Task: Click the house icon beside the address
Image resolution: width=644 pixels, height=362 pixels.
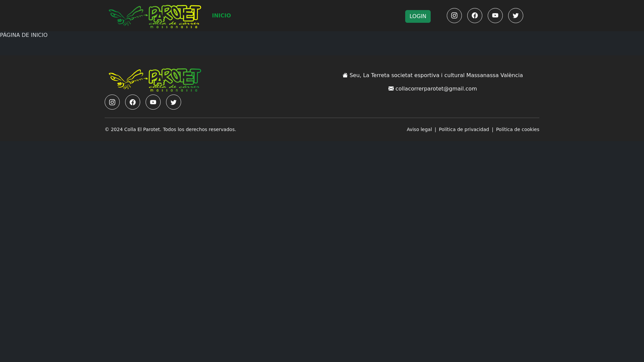Action: coord(345,75)
